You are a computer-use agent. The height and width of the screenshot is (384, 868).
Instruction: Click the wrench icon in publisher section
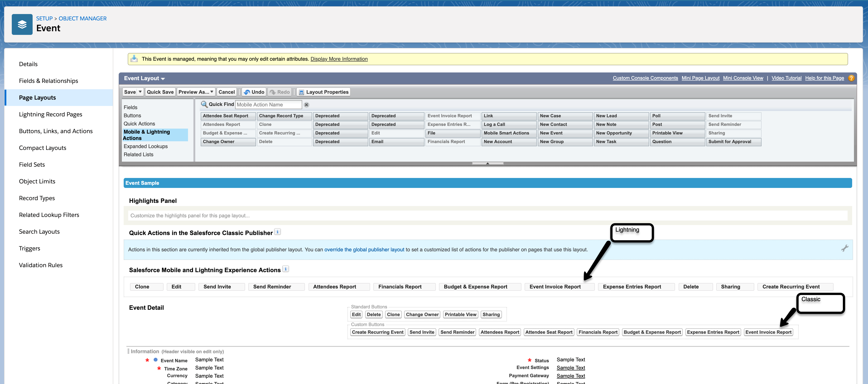(x=844, y=249)
